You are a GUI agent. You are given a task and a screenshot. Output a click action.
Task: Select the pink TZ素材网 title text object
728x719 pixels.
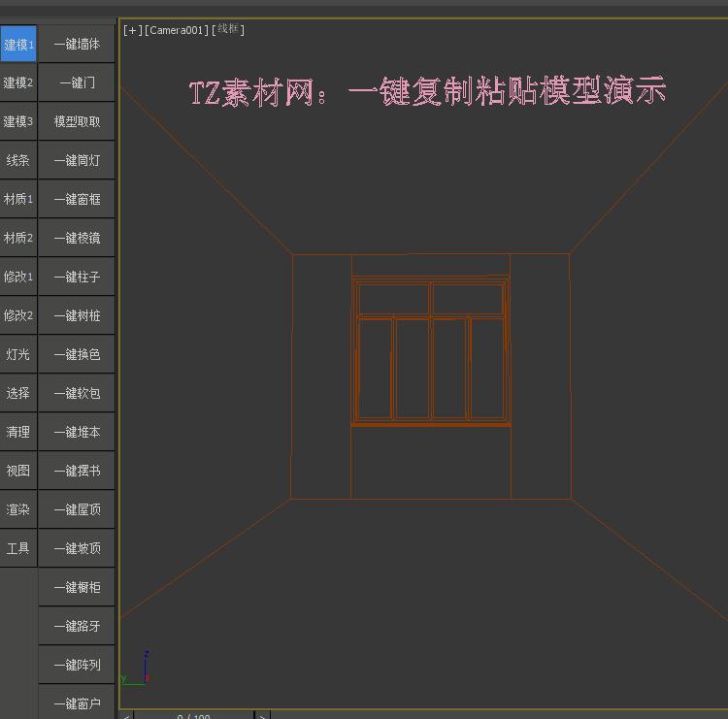click(x=428, y=91)
